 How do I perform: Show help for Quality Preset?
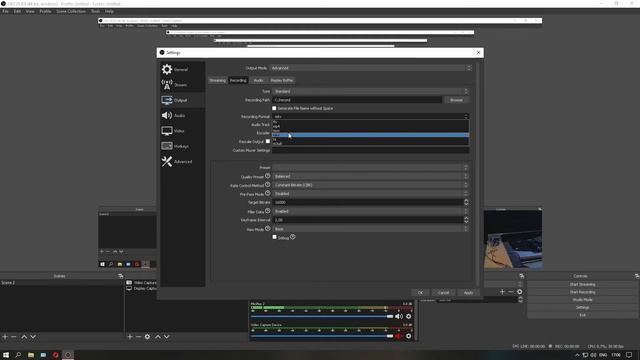click(x=268, y=176)
